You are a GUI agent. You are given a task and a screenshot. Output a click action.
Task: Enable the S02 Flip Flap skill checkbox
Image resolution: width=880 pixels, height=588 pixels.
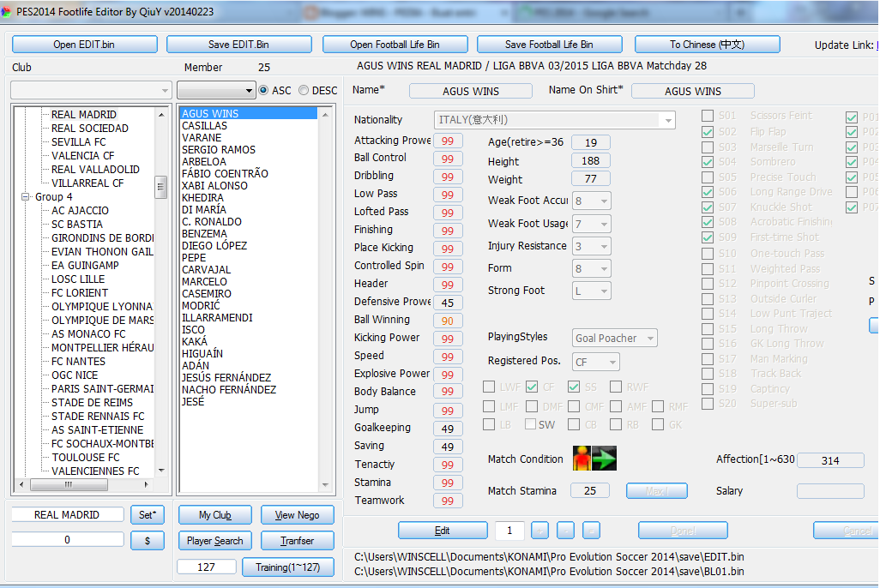[x=707, y=131]
